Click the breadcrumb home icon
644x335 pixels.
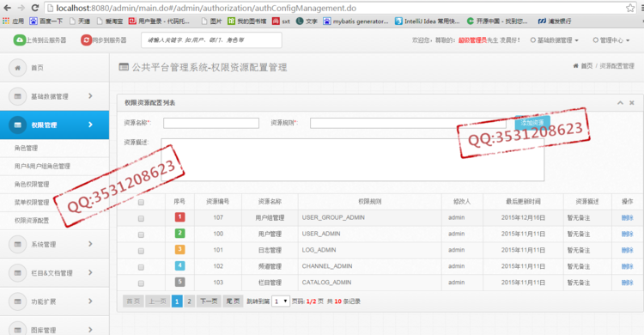click(575, 66)
